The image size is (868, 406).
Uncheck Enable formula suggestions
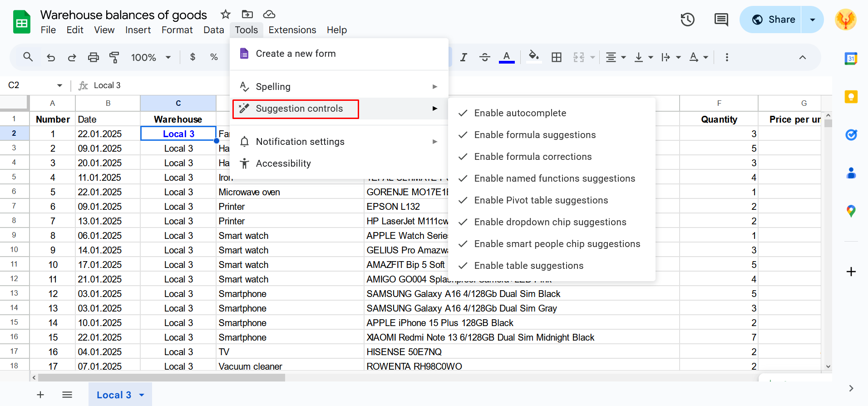(x=534, y=135)
